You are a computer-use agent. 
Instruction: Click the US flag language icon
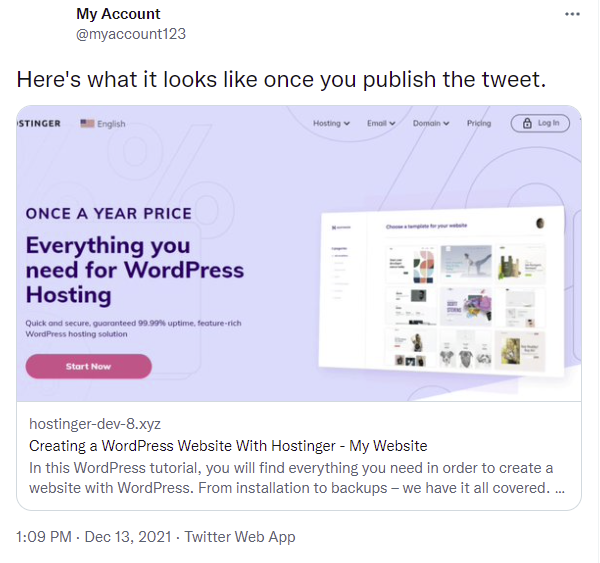coord(87,124)
